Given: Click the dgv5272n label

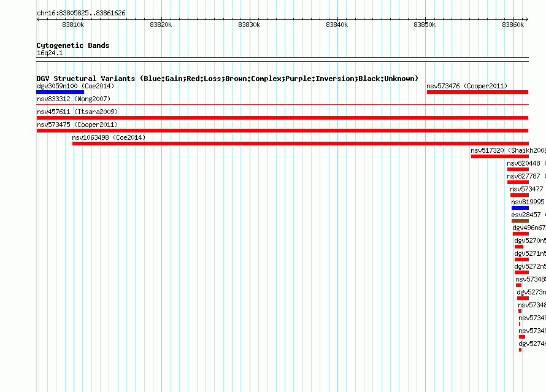Looking at the screenshot, I should click(x=530, y=266).
